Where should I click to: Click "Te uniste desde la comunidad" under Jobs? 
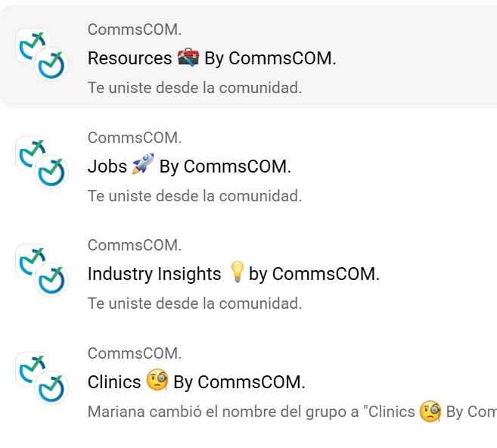194,196
